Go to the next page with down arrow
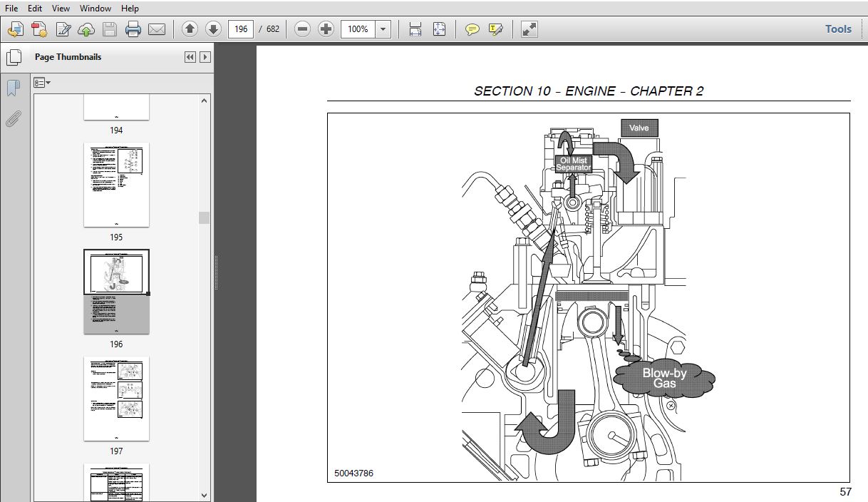Viewport: 868px width, 502px height. (213, 29)
